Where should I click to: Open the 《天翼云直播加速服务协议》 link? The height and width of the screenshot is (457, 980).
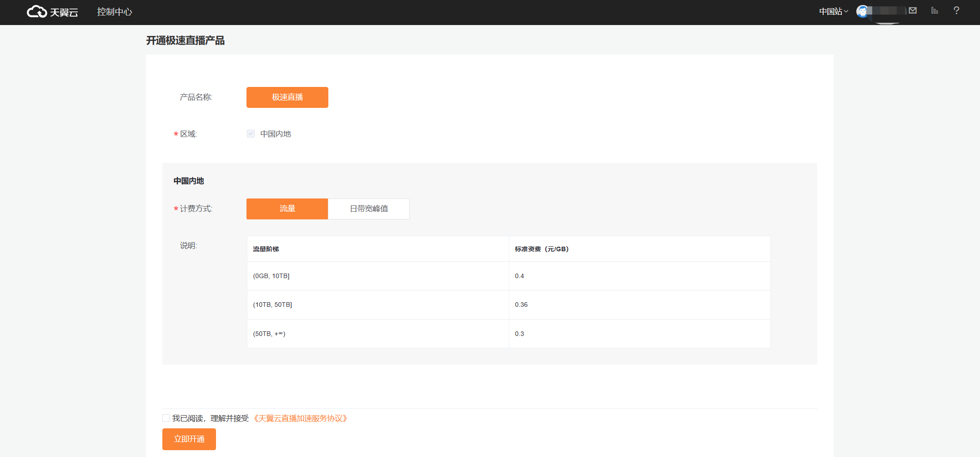point(300,418)
